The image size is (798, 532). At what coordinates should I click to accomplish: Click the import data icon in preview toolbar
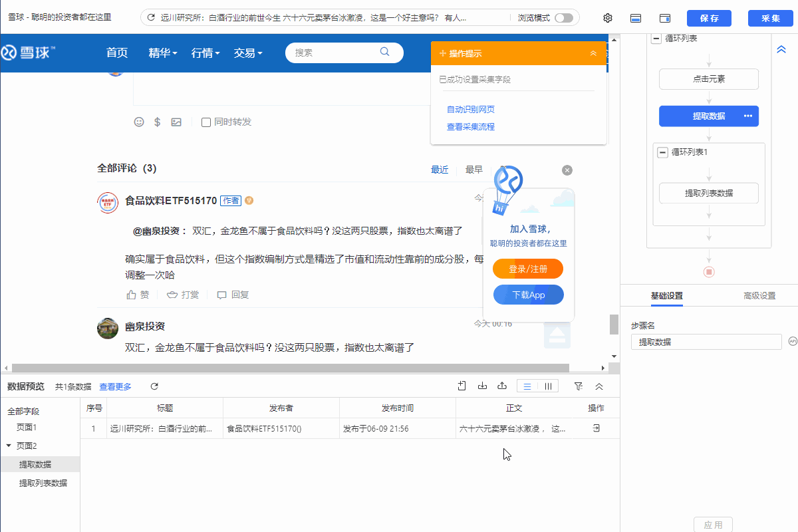(483, 386)
